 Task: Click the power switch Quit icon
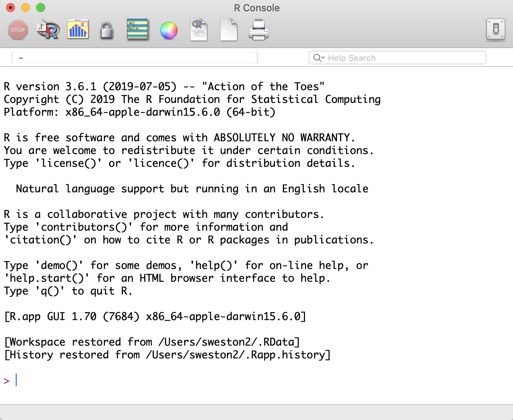point(495,29)
